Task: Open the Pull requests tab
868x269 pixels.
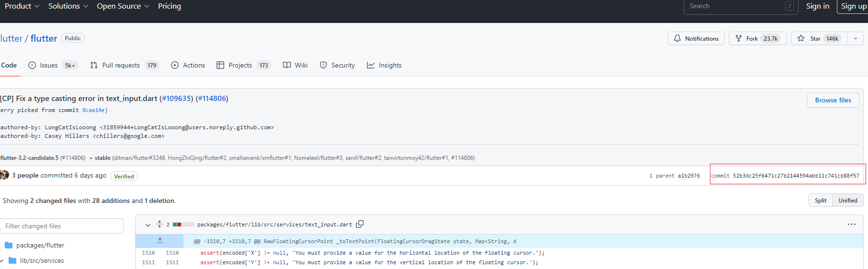Action: point(125,65)
